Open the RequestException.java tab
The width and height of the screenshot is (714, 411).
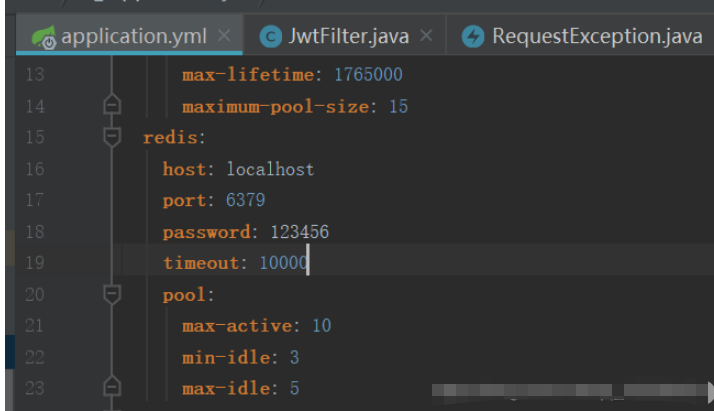596,38
